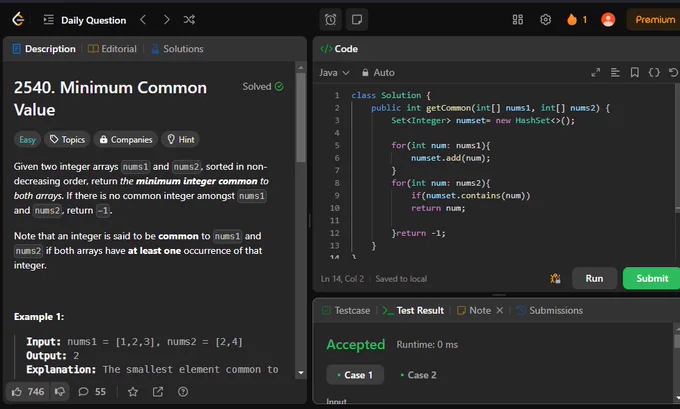Click the Submit button
680x409 pixels.
click(652, 278)
